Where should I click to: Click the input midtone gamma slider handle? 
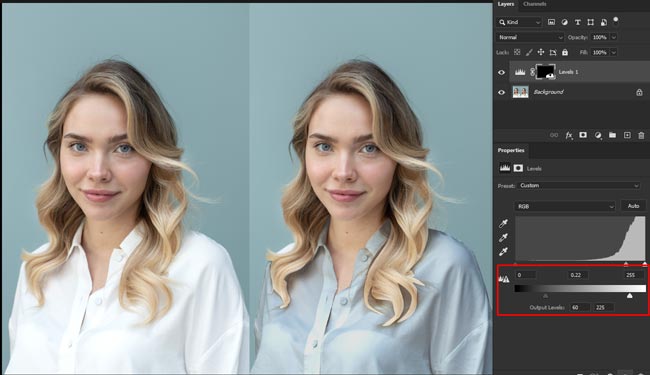[x=626, y=264]
